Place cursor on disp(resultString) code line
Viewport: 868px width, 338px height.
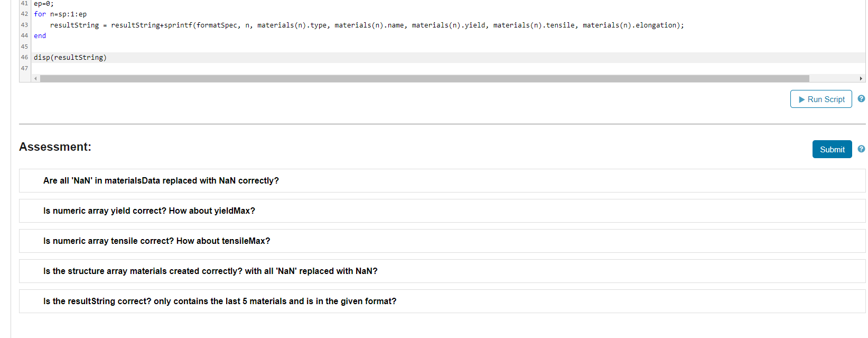coord(70,58)
